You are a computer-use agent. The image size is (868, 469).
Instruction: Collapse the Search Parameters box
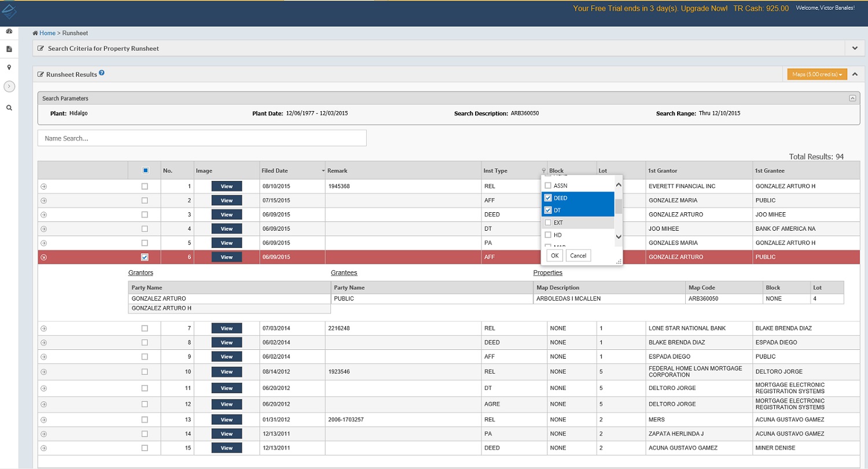[852, 98]
